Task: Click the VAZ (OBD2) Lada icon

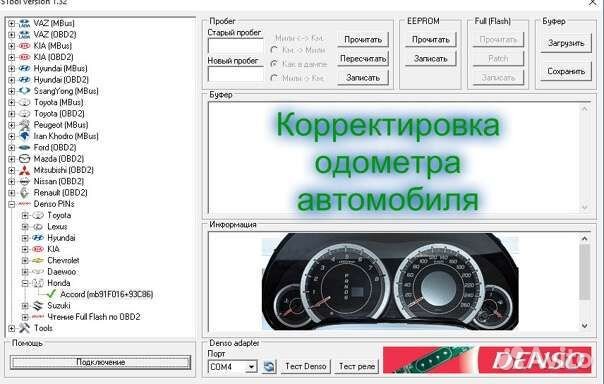Action: (24, 35)
